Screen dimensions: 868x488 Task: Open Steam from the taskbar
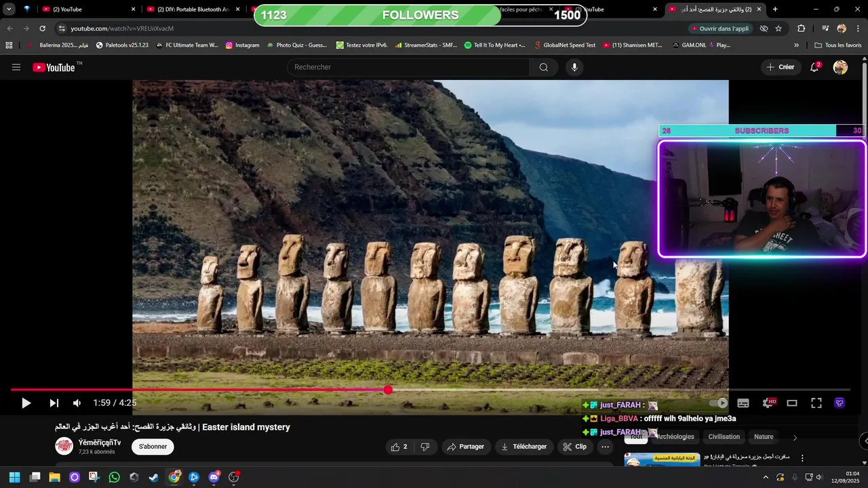pos(154,477)
